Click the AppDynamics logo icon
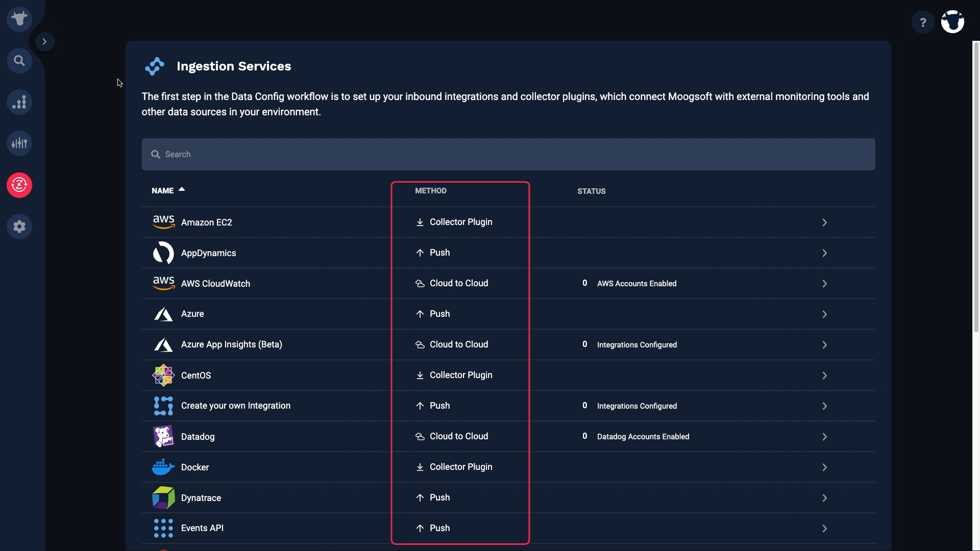The height and width of the screenshot is (551, 980). [163, 253]
